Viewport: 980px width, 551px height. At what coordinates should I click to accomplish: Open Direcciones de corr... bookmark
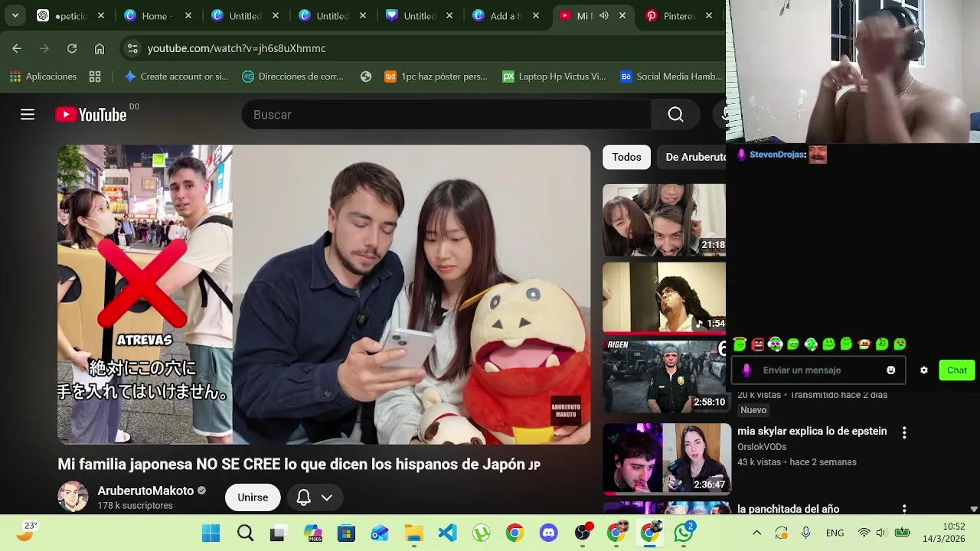pos(292,77)
